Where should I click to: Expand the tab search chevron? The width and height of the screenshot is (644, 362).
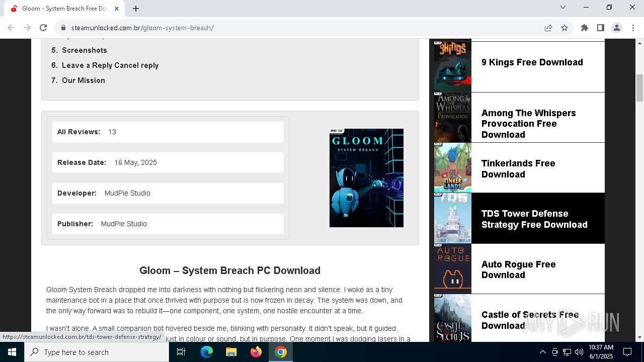563,7
